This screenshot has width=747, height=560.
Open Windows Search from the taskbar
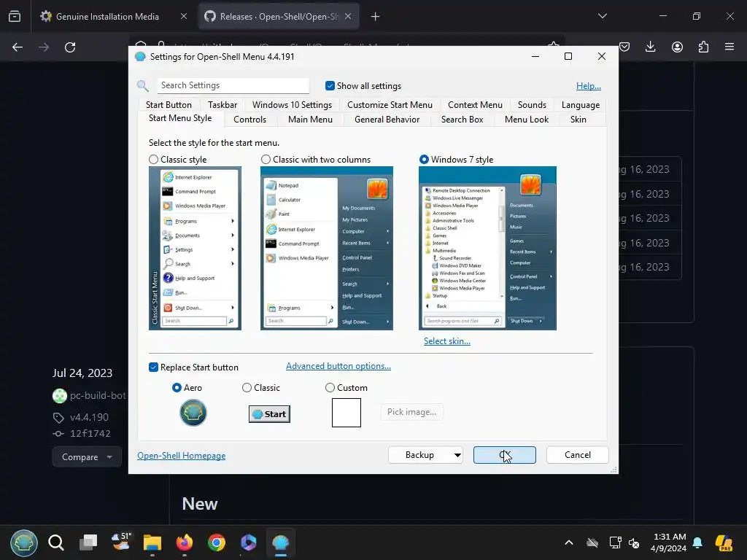[55, 542]
